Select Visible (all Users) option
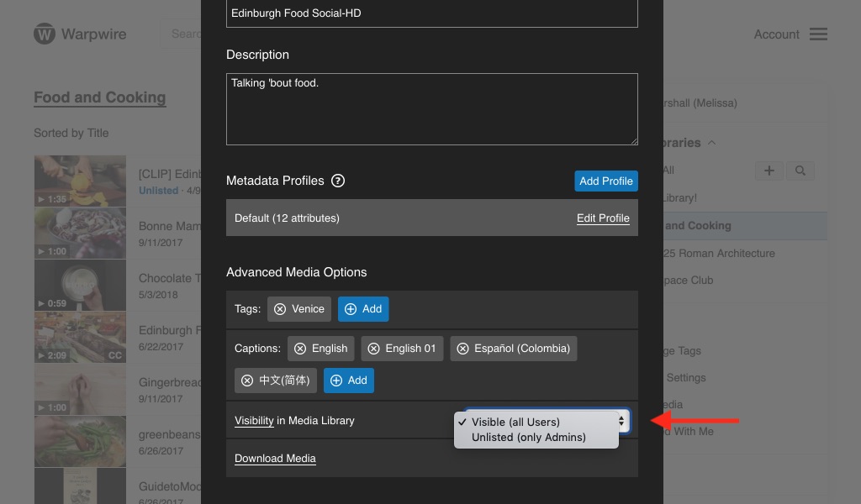Screen dimensions: 861x504 pos(536,422)
